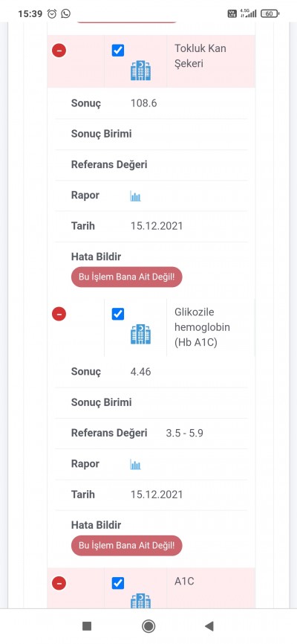Open the Rapor chart for Hb A1C
The width and height of the screenshot is (297, 644).
coord(135,465)
